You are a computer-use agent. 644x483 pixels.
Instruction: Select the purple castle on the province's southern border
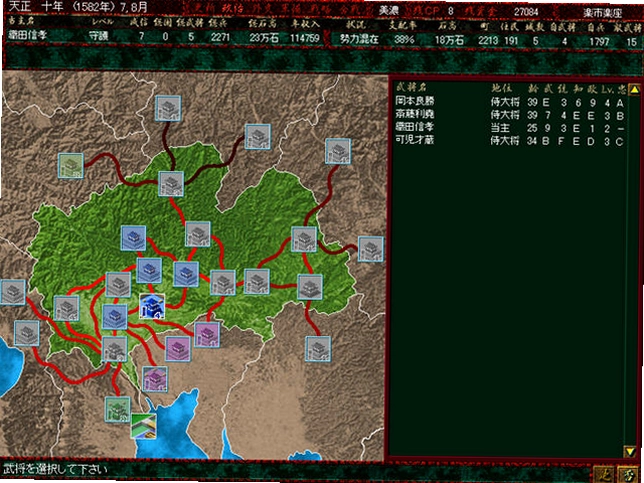tap(207, 335)
